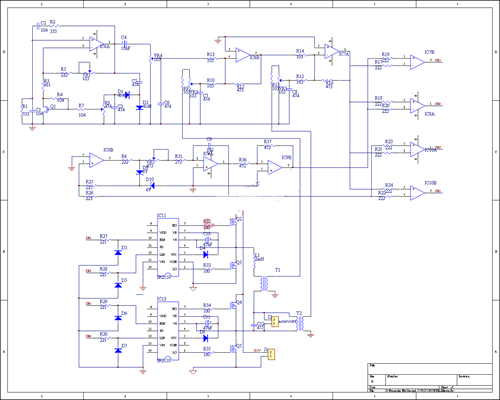Select op-amp IC8B triangle symbol
500x400 pixels.
point(96,160)
